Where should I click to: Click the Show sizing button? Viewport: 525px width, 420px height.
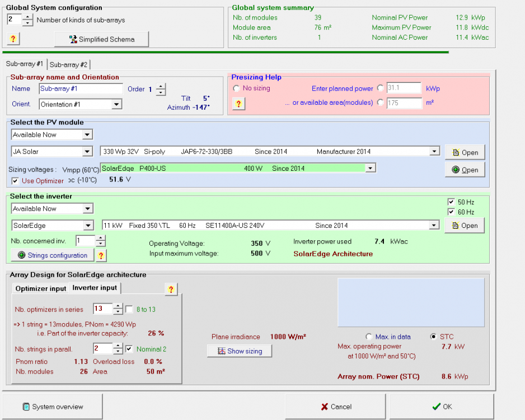coord(239,351)
